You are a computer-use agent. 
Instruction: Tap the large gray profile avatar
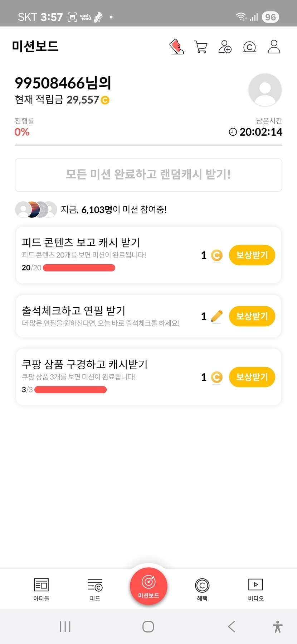(x=265, y=90)
